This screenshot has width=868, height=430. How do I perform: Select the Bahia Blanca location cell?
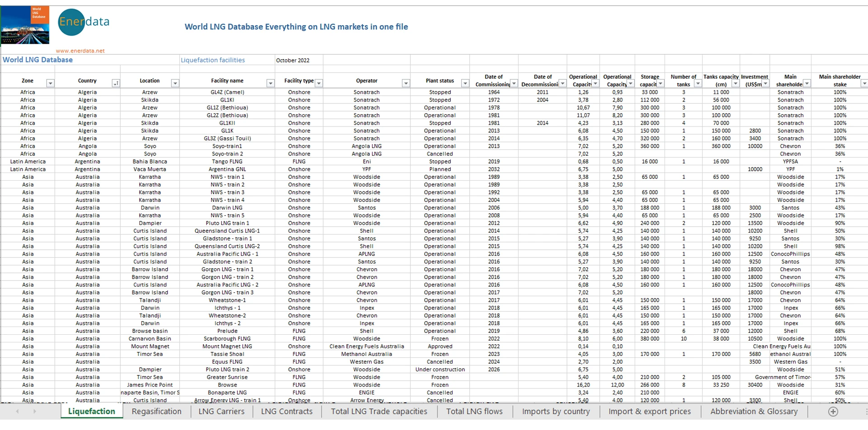(x=150, y=162)
